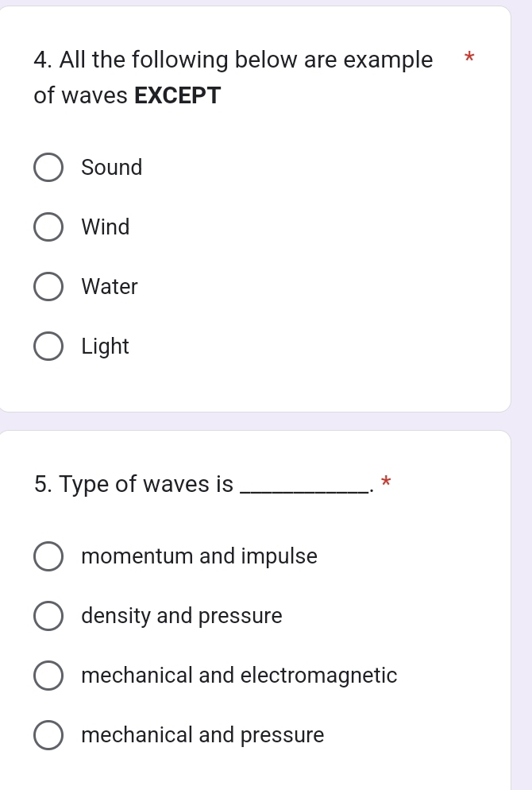Mark the mechanical and electromagnetic radio button

[48, 676]
